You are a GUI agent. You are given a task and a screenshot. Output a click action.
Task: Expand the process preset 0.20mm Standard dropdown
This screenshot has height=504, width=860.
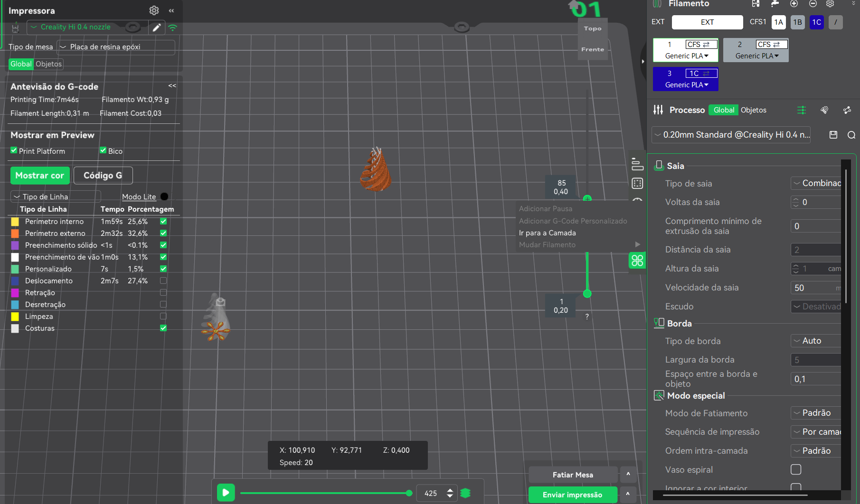[731, 135]
